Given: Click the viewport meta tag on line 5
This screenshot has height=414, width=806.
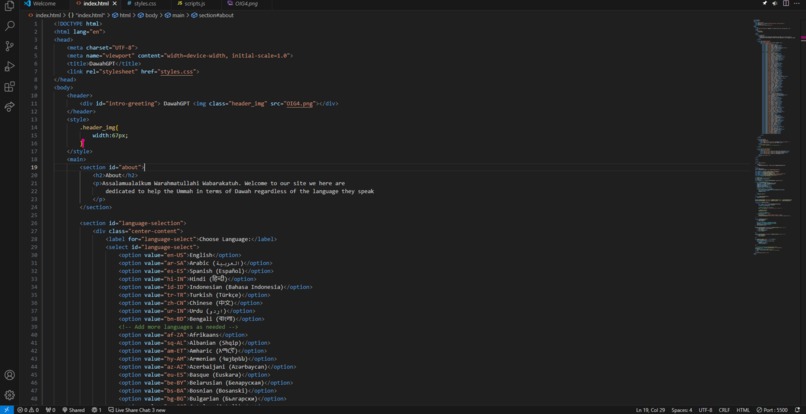Looking at the screenshot, I should point(180,56).
